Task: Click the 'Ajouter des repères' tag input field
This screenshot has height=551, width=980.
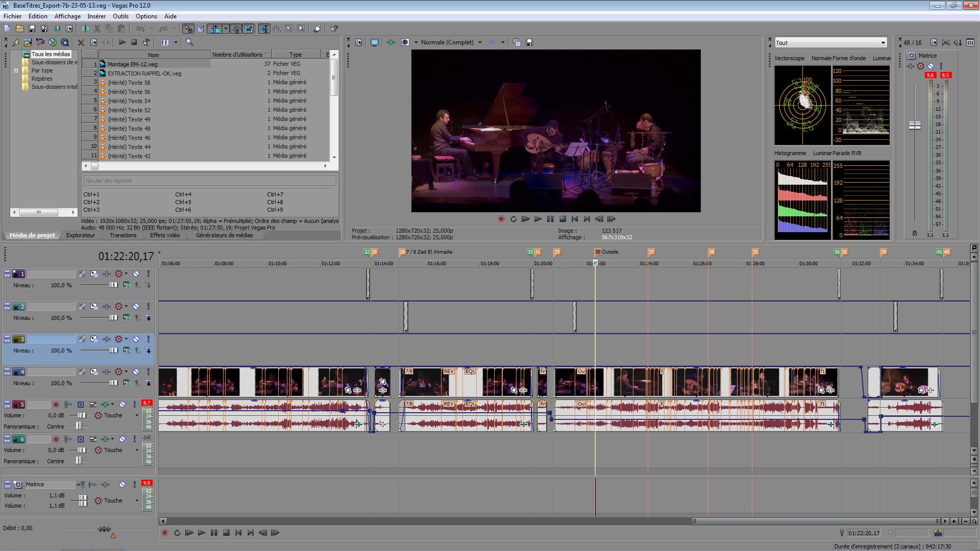Action: click(x=209, y=181)
